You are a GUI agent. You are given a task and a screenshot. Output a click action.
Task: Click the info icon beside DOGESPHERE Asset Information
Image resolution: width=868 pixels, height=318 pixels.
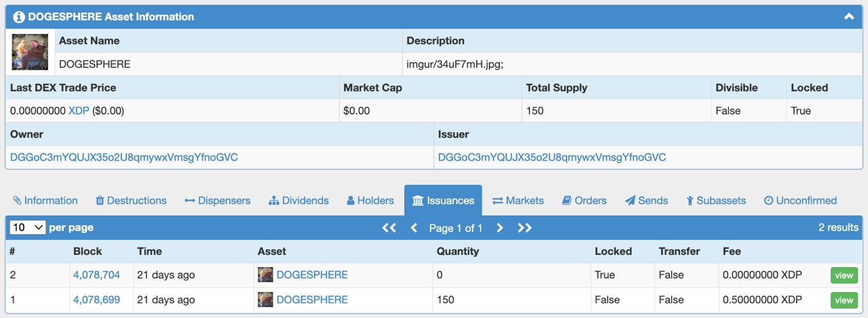point(19,17)
